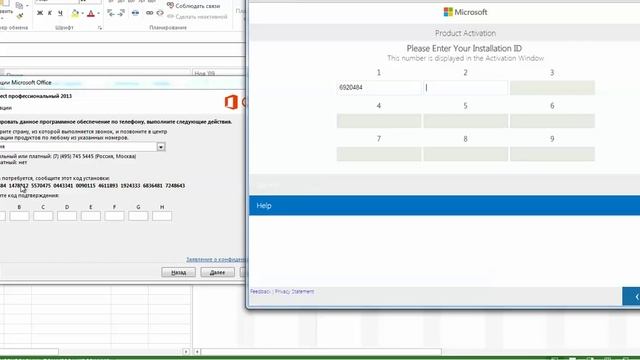640x360 pixels.
Task: Click installation code group 7248643
Action: [x=175, y=186]
